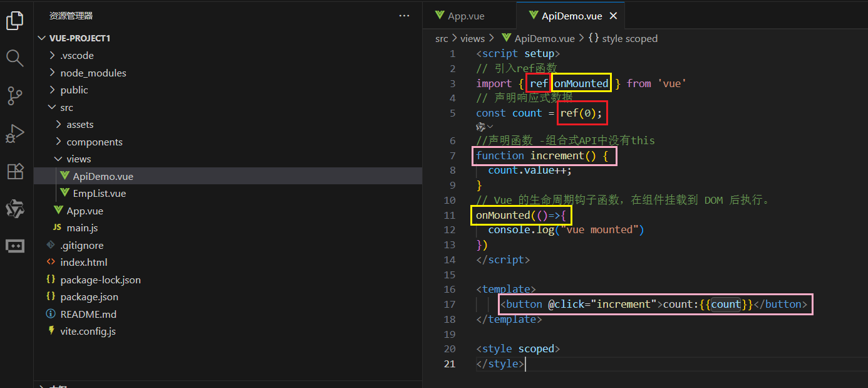
Task: Click on onMounted in the import line
Action: [x=581, y=83]
